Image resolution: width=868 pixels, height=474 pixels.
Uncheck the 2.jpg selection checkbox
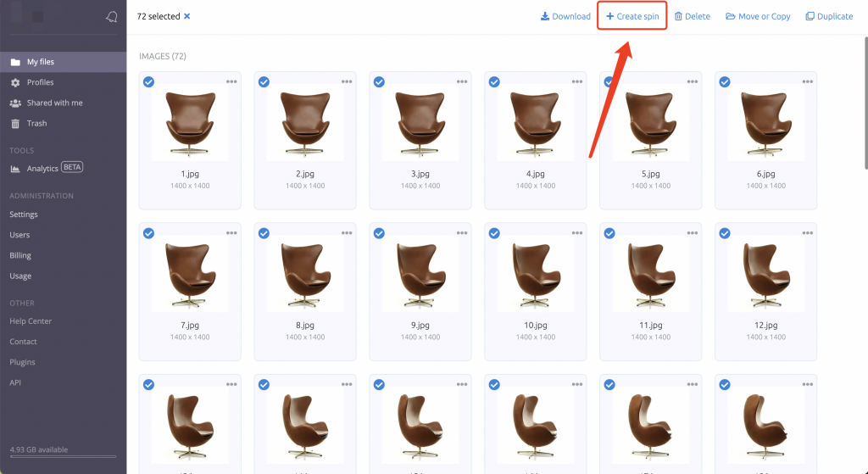click(x=264, y=82)
